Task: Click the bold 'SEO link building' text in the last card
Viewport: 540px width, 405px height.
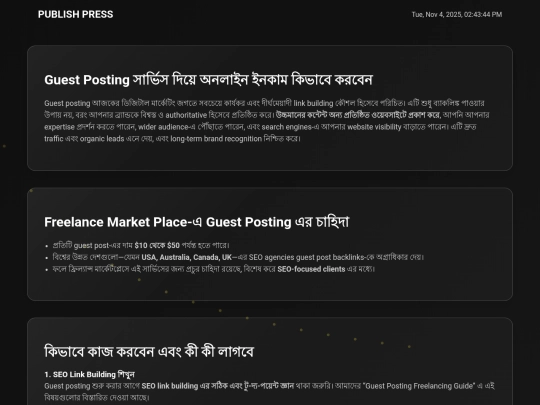Action: pos(170,386)
